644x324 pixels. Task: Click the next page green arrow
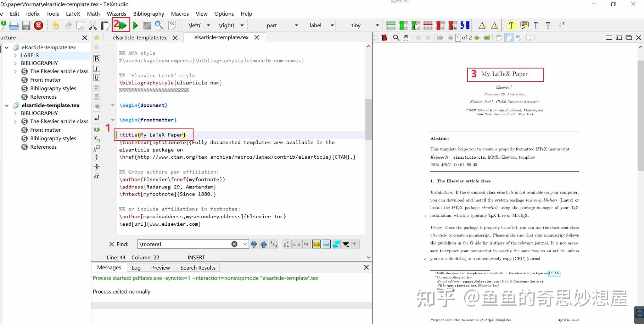[477, 37]
